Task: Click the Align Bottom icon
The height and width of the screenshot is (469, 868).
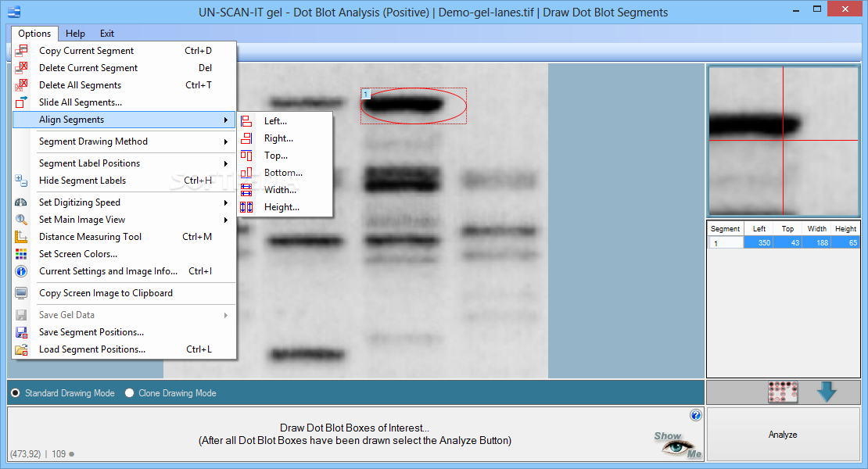Action: point(246,173)
